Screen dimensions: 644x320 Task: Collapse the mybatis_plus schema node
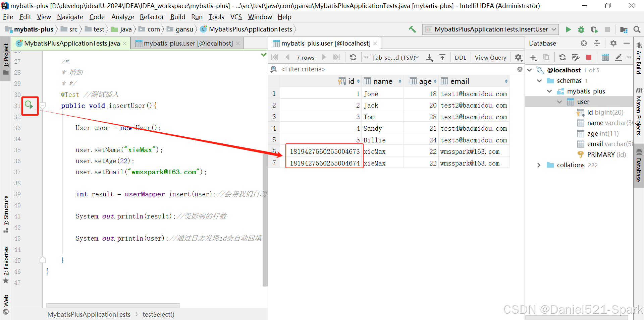[549, 91]
